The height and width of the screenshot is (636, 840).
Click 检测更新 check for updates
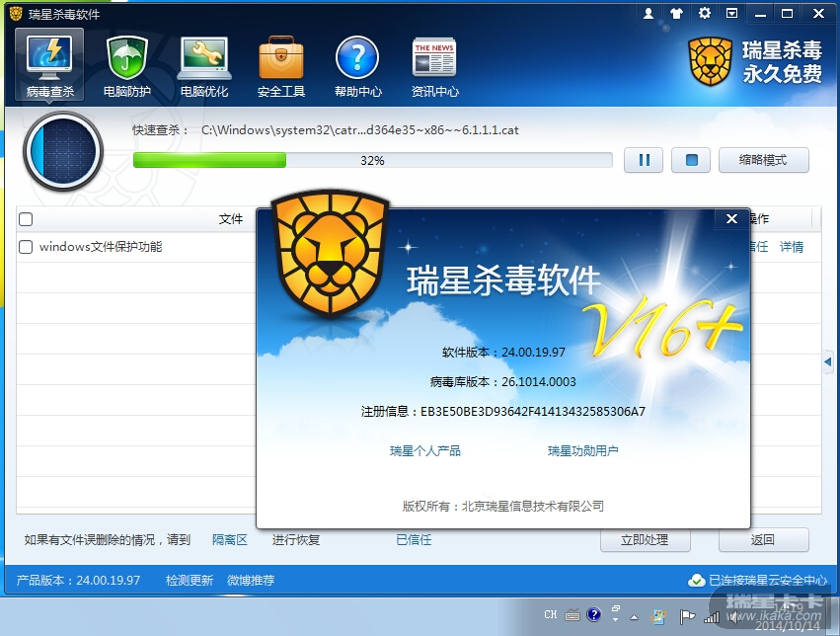coord(190,581)
